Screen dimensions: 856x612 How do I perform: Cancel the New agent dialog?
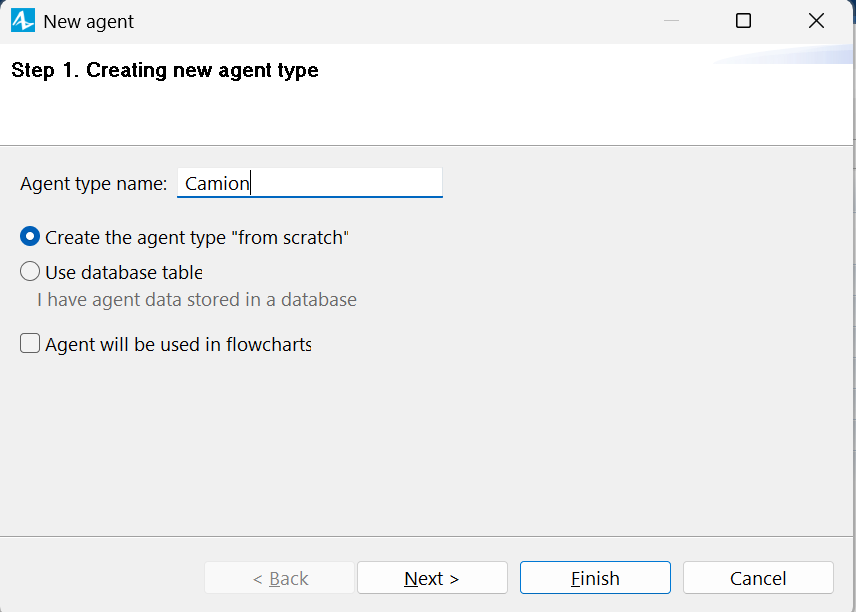[758, 578]
